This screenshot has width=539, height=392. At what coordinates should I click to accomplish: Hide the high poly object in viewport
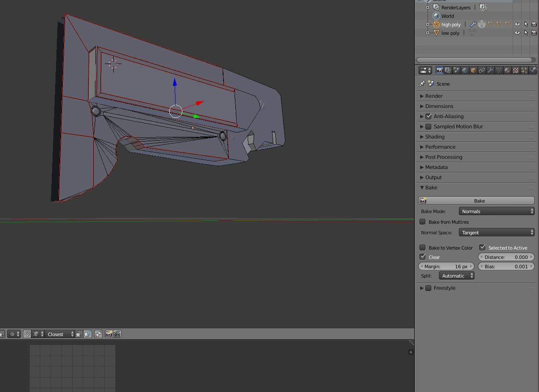point(517,25)
